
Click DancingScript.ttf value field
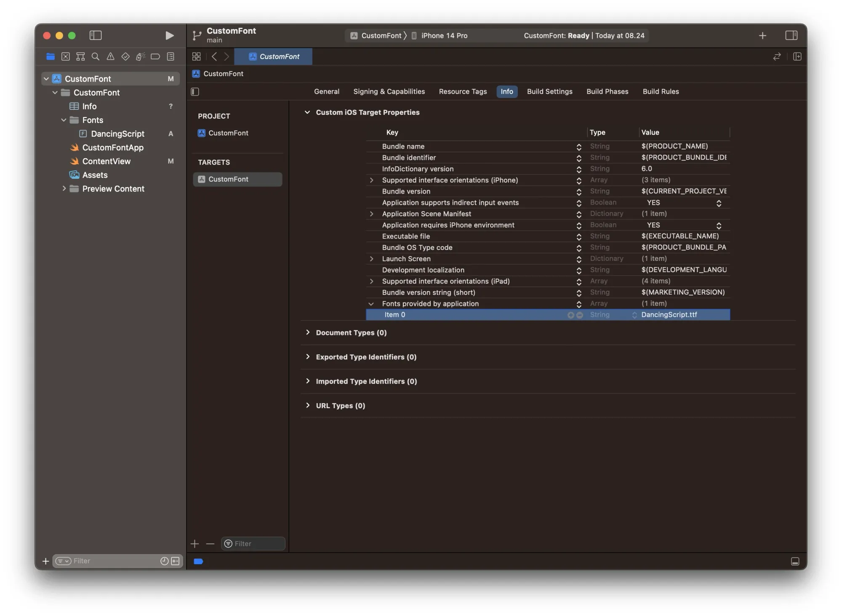[682, 314]
